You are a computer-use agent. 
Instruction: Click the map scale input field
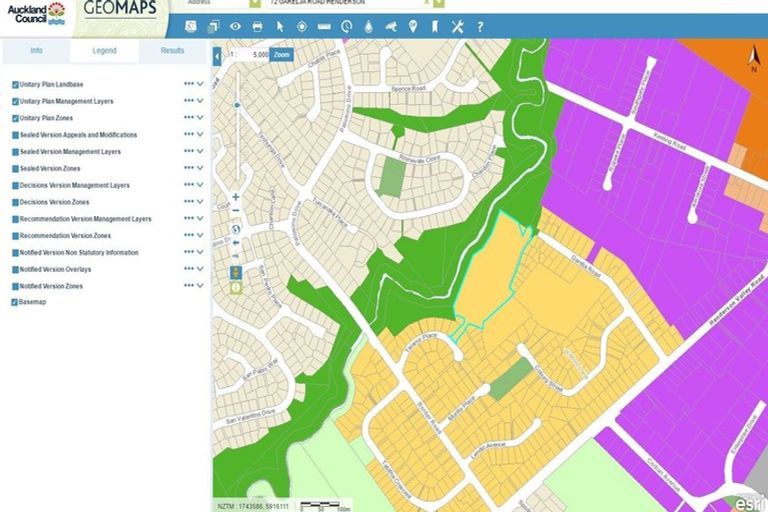[x=252, y=54]
